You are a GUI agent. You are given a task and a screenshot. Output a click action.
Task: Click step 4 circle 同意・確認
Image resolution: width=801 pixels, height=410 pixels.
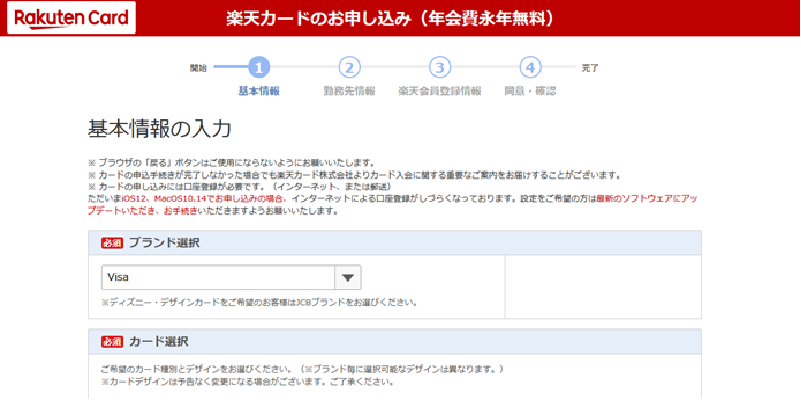pos(530,67)
